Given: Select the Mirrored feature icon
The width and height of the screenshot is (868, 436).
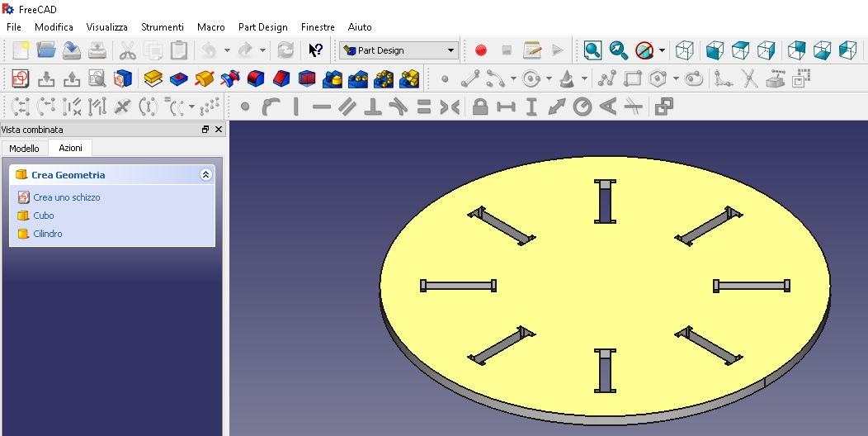Looking at the screenshot, I should click(x=333, y=78).
